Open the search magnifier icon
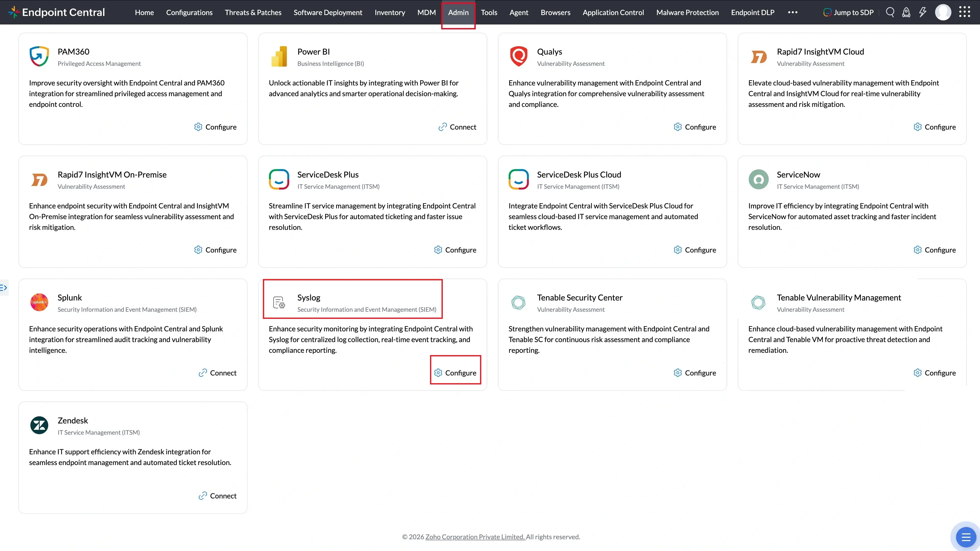Viewport: 980px width, 551px height. point(890,12)
